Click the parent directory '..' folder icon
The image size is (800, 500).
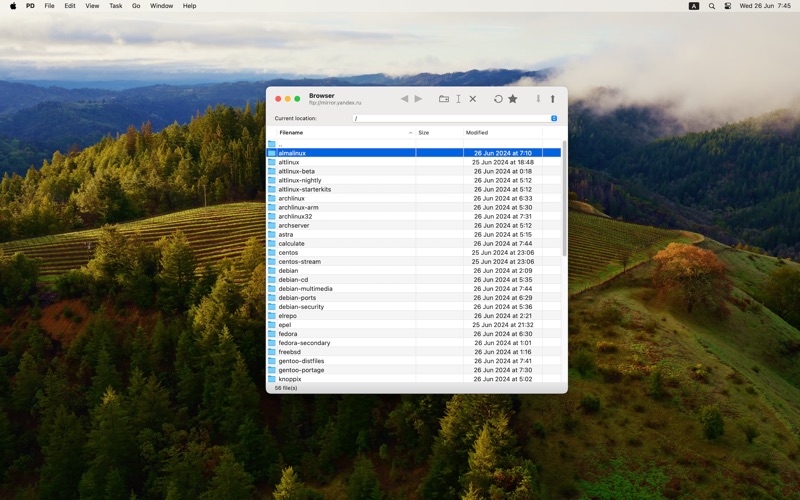pos(272,144)
